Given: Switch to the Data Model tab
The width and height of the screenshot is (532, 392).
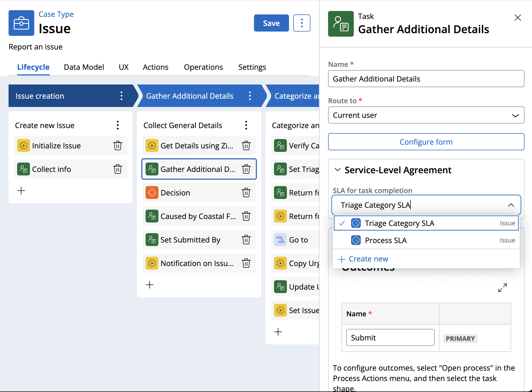Looking at the screenshot, I should click(x=84, y=67).
